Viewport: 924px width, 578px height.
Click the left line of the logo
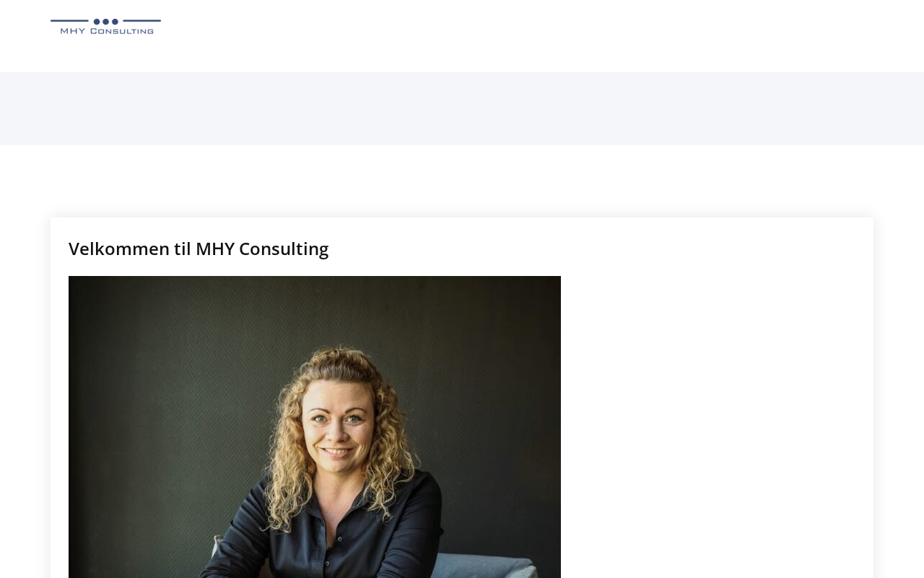coord(69,21)
